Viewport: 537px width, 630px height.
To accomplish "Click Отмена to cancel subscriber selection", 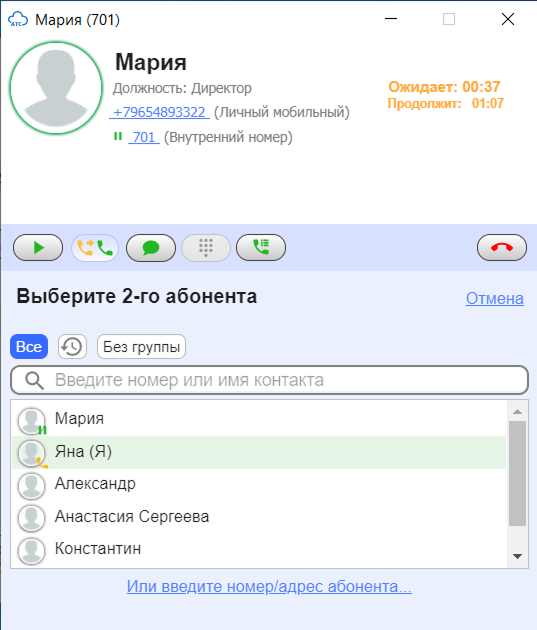I will [494, 299].
